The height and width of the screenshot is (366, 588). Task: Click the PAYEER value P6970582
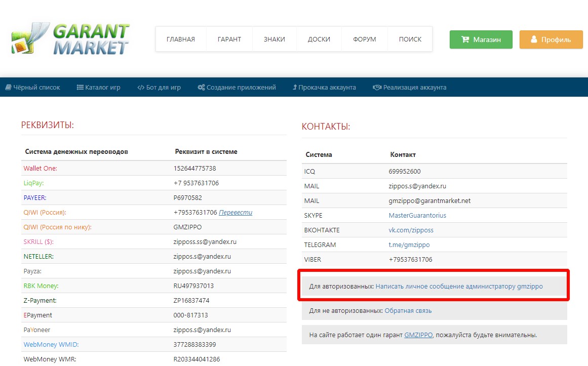(x=187, y=197)
